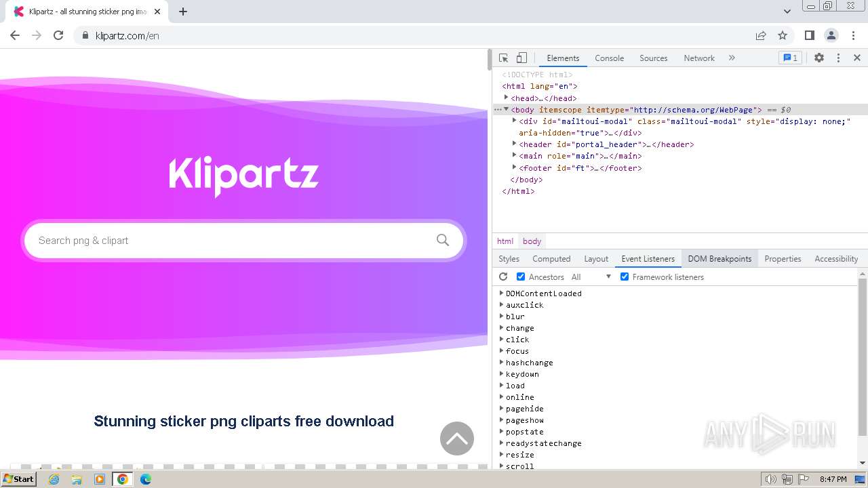Switch to the Network tab

point(699,58)
